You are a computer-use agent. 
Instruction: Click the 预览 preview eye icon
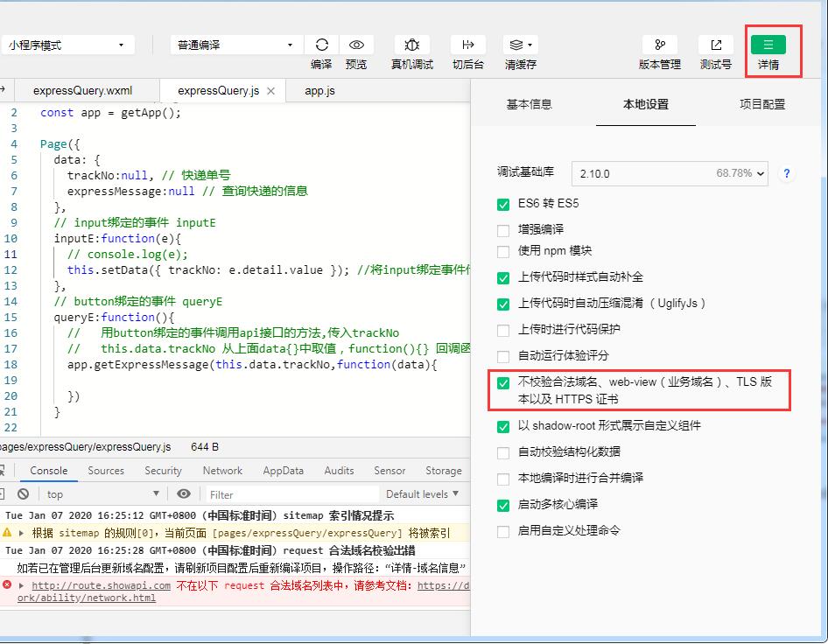[x=356, y=45]
